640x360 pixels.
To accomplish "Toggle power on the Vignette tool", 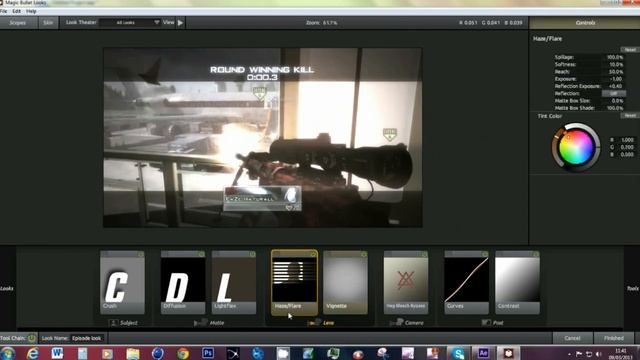I will coord(364,254).
